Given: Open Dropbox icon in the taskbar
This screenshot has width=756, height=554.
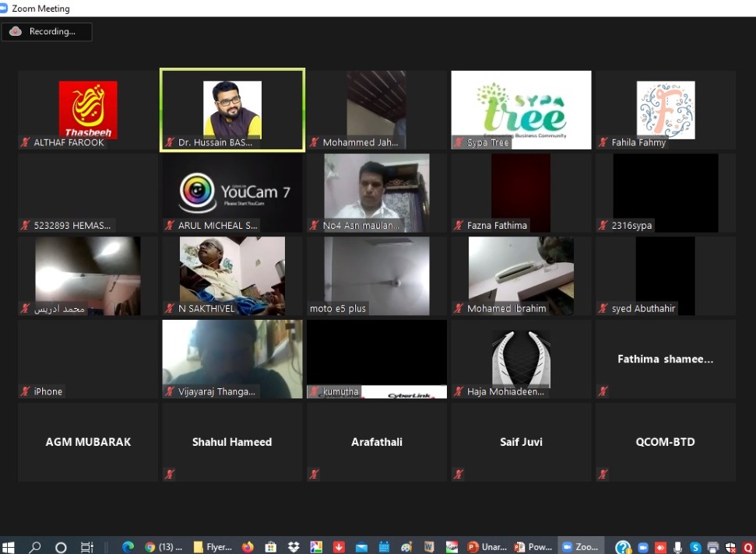Looking at the screenshot, I should (294, 547).
